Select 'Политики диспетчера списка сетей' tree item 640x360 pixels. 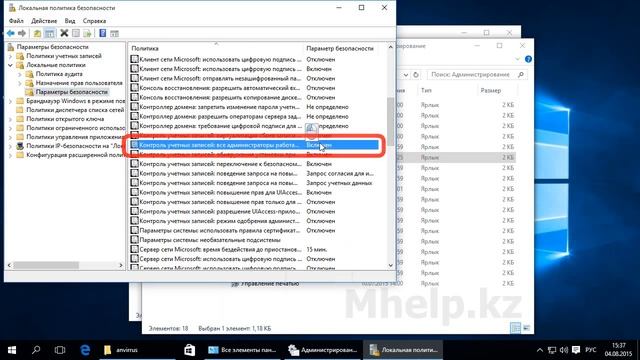75,110
